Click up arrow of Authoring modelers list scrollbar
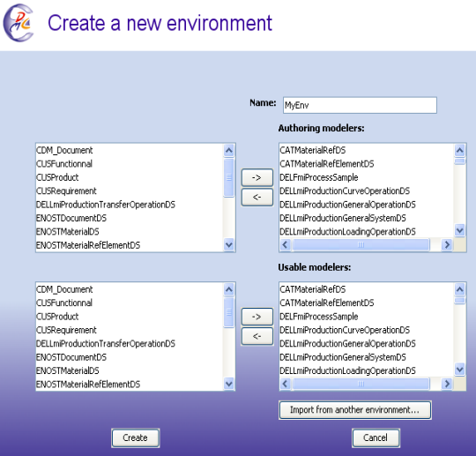Image resolution: width=476 pixels, height=456 pixels. pyautogui.click(x=459, y=150)
